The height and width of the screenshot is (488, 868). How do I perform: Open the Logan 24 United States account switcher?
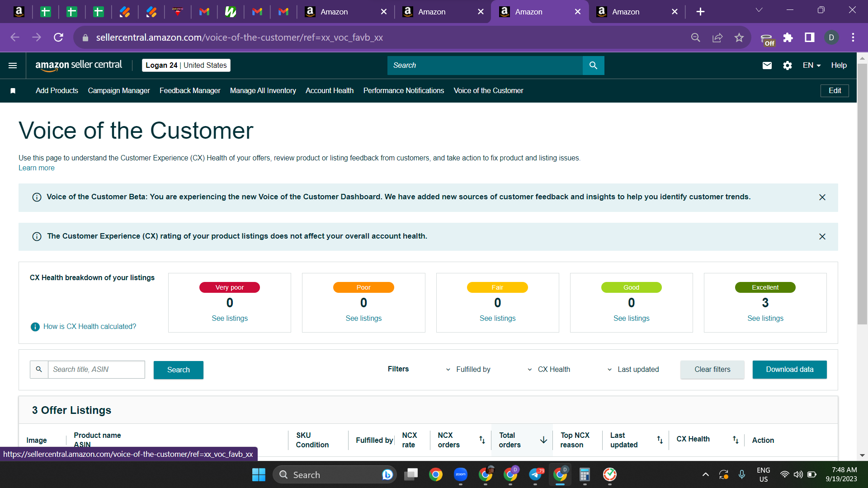[186, 66]
